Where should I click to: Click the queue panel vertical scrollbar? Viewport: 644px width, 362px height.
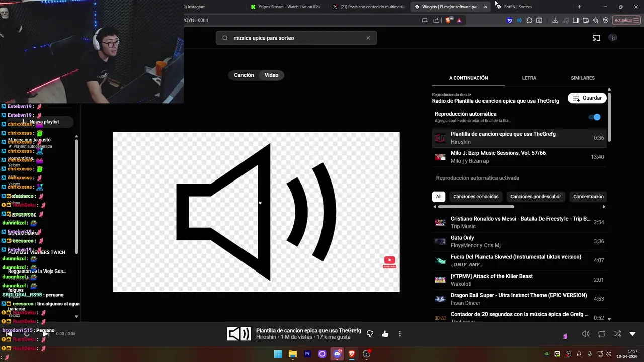click(609, 117)
